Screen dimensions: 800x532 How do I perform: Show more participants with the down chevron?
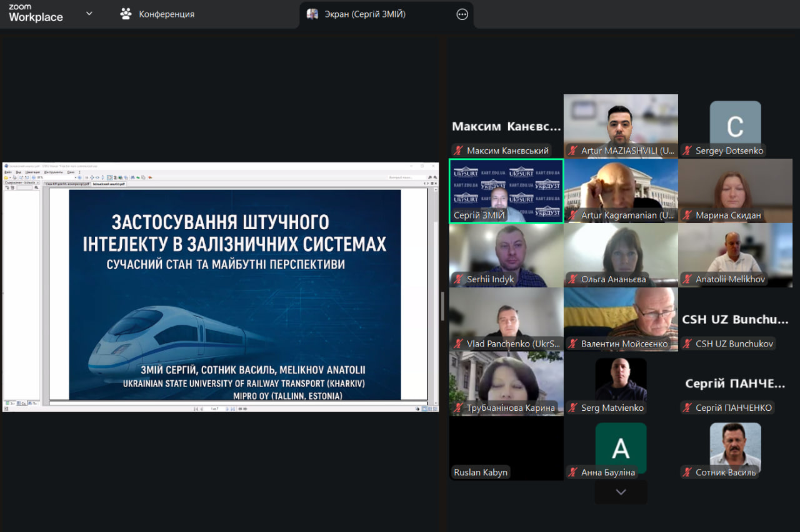[x=621, y=492]
